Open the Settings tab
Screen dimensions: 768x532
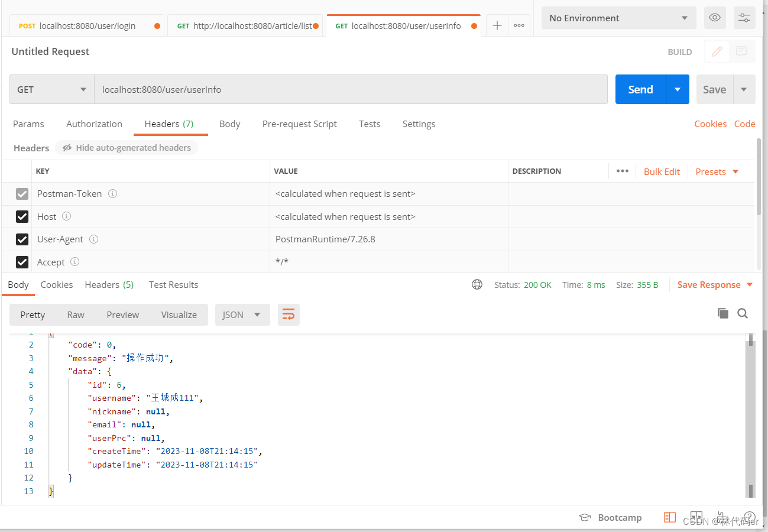click(x=419, y=124)
